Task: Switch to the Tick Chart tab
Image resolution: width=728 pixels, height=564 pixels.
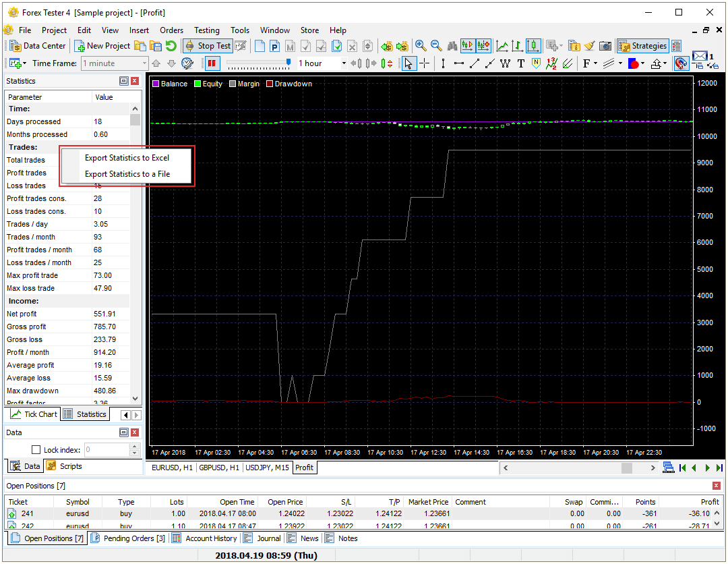Action: point(34,414)
